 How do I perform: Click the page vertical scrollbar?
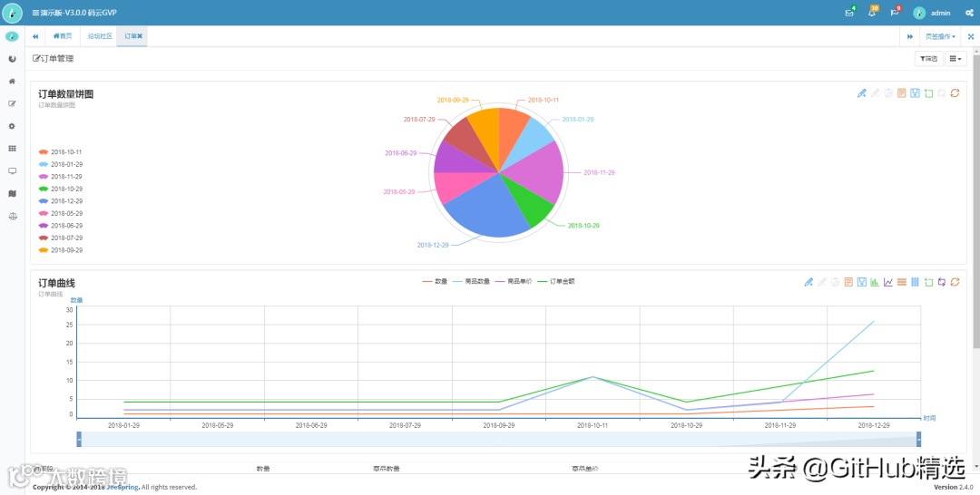coord(976,199)
